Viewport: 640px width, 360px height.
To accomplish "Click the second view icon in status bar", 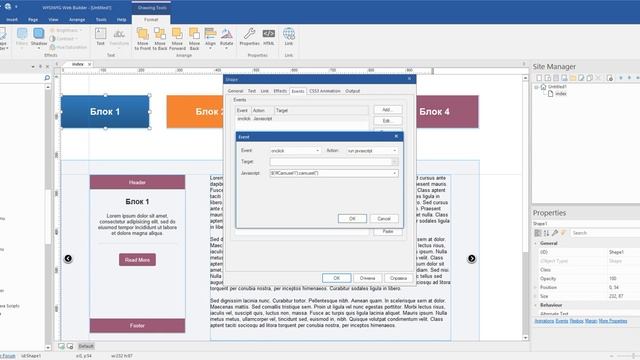I will pos(70,346).
